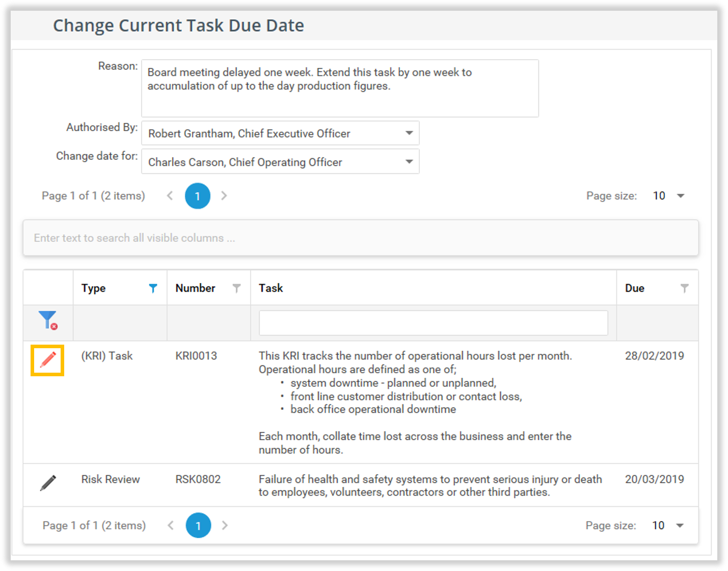This screenshot has height=571, width=728.
Task: Open the Type column filter funnel
Action: coord(153,288)
